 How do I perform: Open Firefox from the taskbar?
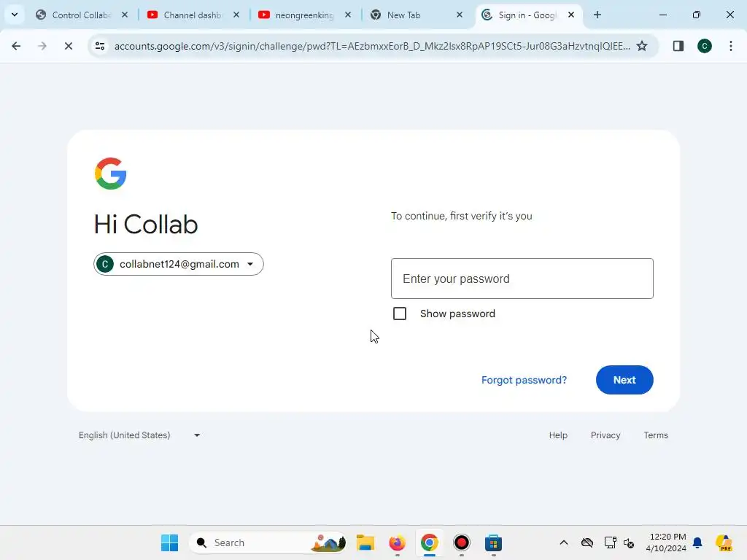point(398,542)
